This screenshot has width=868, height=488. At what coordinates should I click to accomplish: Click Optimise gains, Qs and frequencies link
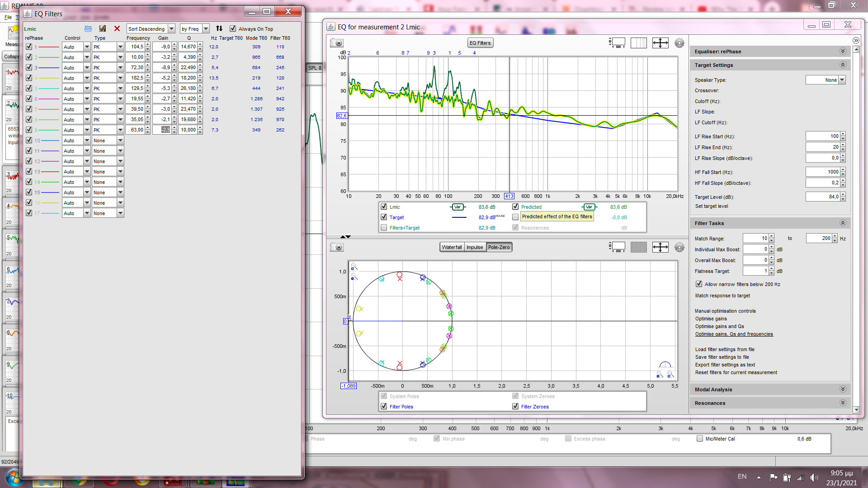click(734, 334)
